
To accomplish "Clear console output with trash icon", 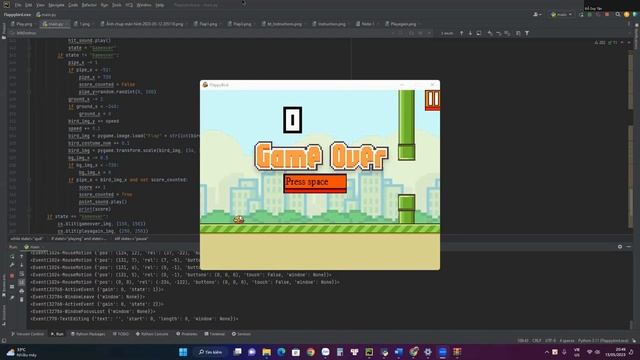I will coord(22,299).
